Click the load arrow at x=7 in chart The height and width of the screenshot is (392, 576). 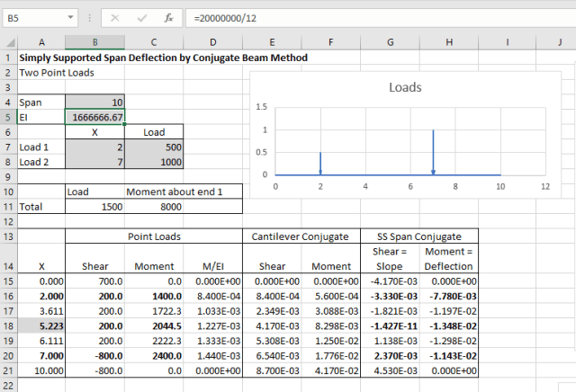click(433, 153)
